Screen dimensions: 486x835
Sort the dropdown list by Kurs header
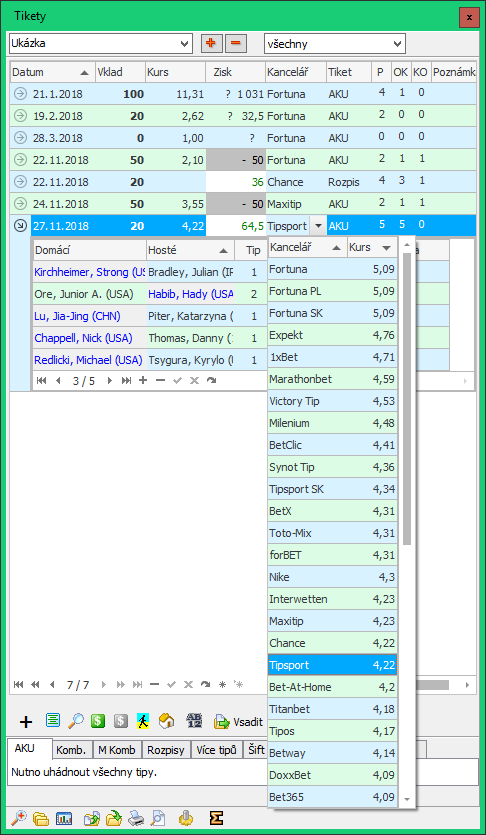pos(372,247)
